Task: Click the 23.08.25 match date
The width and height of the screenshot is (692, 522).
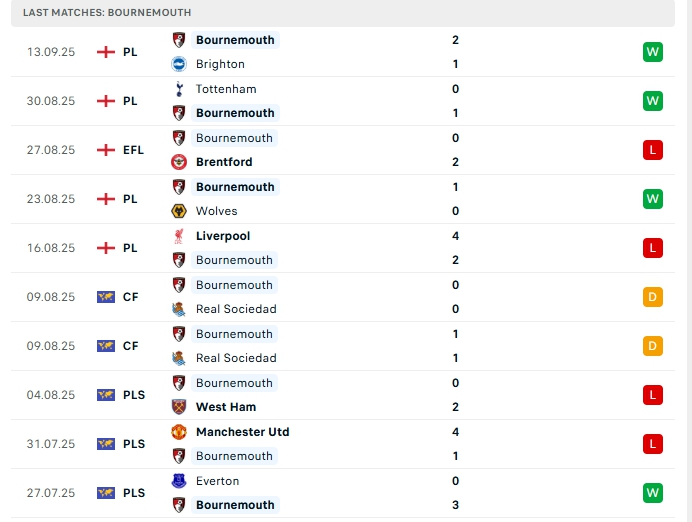Action: coord(51,199)
